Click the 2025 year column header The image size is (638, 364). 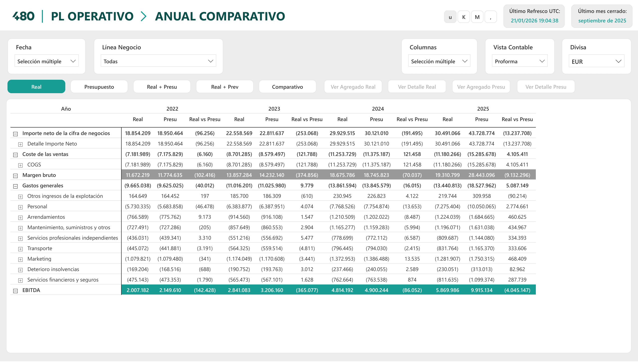[x=483, y=109]
